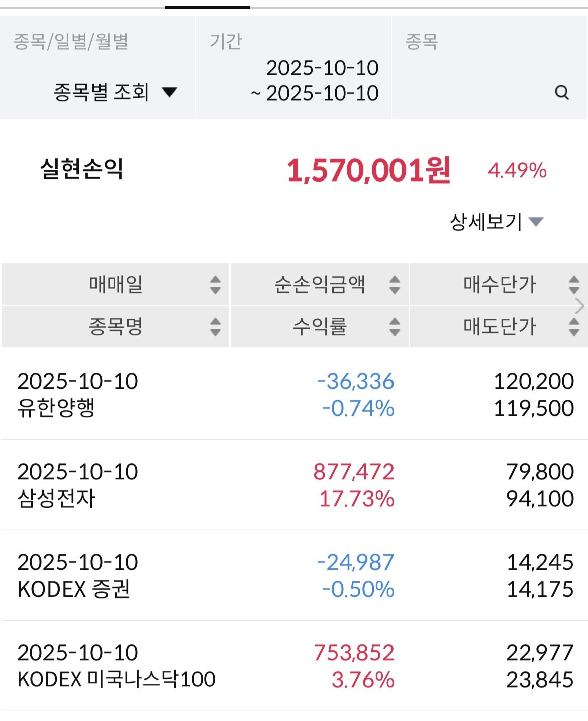Click the stock search magnifier icon
588x721 pixels.
[561, 93]
